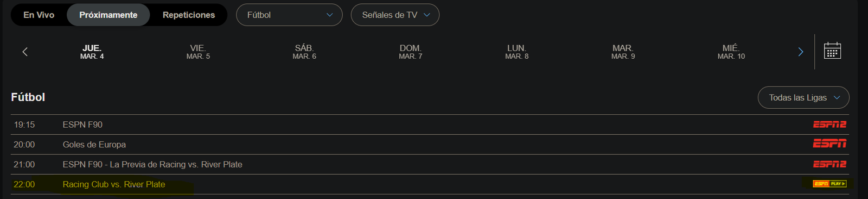Open the Señales de TV dropdown
The height and width of the screenshot is (199, 868).
click(395, 15)
